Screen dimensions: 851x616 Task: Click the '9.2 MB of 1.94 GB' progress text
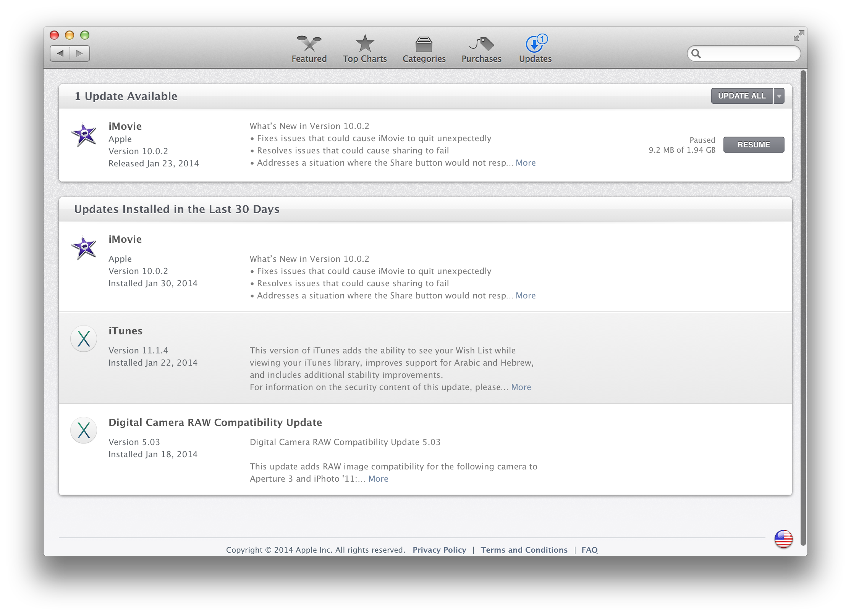(x=682, y=150)
